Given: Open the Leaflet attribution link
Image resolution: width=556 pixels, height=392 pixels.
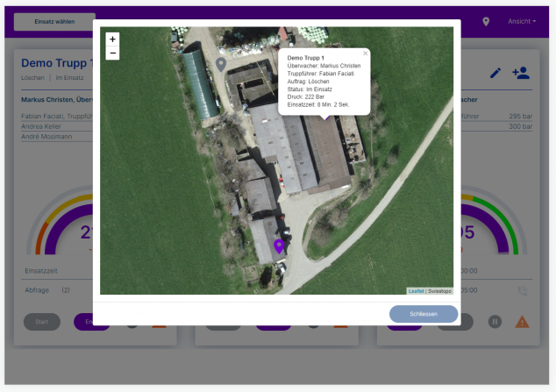Looking at the screenshot, I should (x=416, y=291).
